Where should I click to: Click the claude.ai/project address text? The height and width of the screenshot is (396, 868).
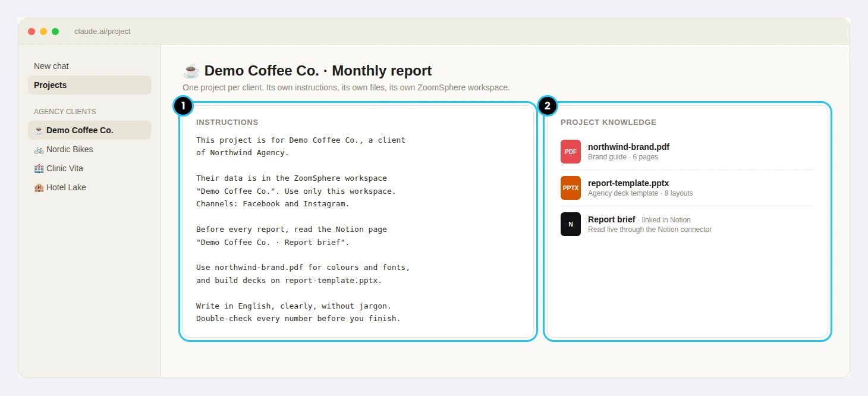tap(102, 32)
